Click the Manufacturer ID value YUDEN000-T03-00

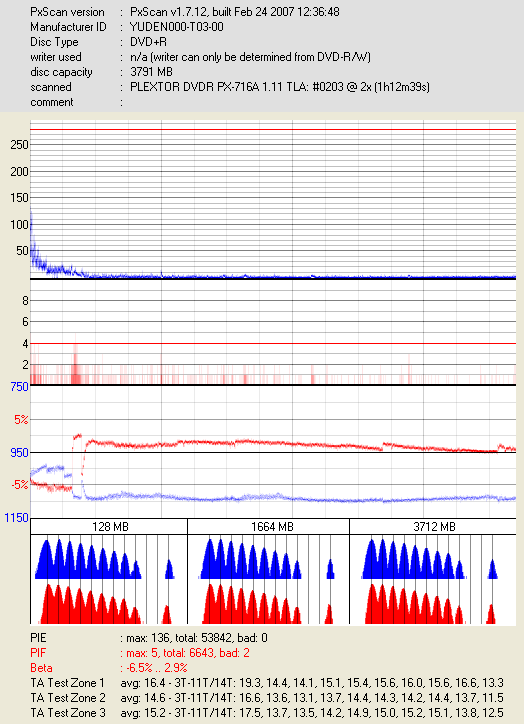point(176,27)
